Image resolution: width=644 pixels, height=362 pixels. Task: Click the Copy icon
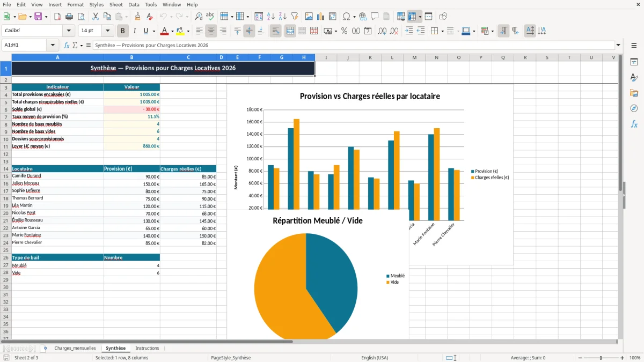[x=107, y=17]
